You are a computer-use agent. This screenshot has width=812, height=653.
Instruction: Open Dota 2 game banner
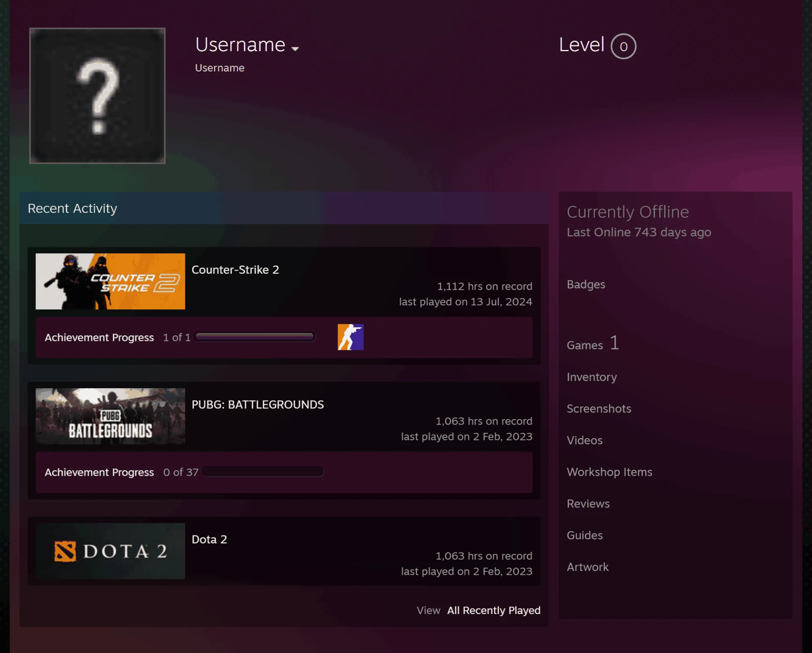110,551
